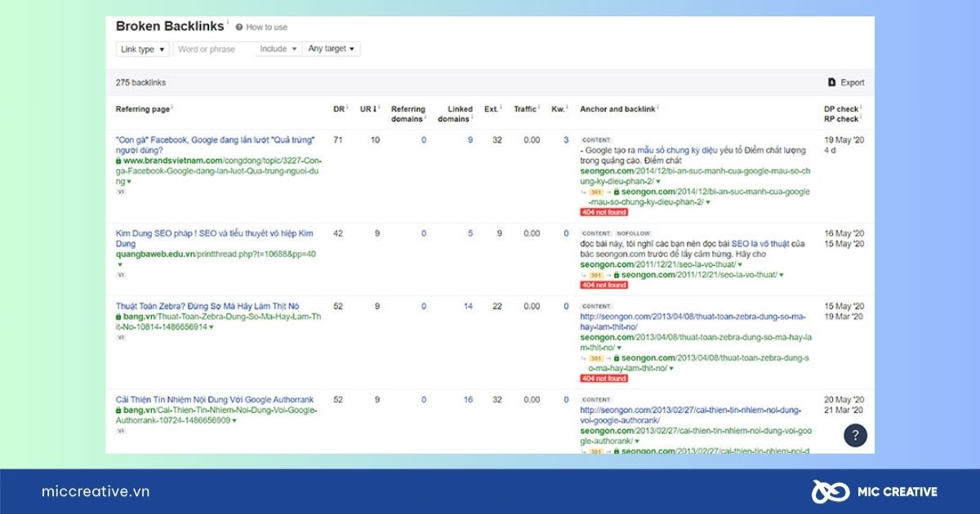
Task: Click the info icon next to Broken Backlinks title
Action: [x=228, y=23]
